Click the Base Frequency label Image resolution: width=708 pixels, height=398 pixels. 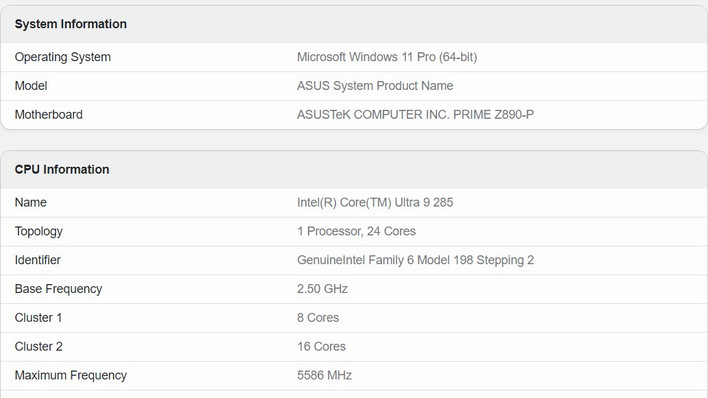(58, 289)
